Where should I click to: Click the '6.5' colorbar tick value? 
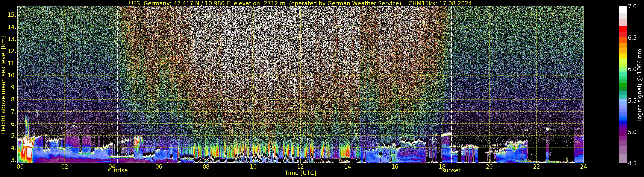(x=632, y=38)
